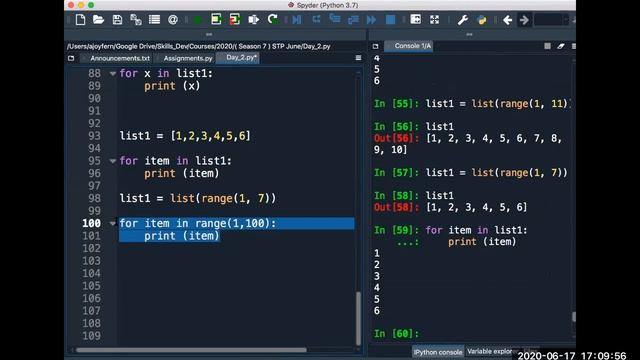
Task: Click 'print (item)' on line 96
Action: coord(181,173)
